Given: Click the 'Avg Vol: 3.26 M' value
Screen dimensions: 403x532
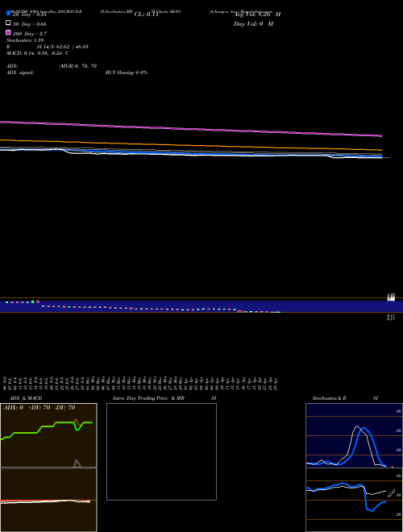Looking at the screenshot, I should tap(257, 15).
